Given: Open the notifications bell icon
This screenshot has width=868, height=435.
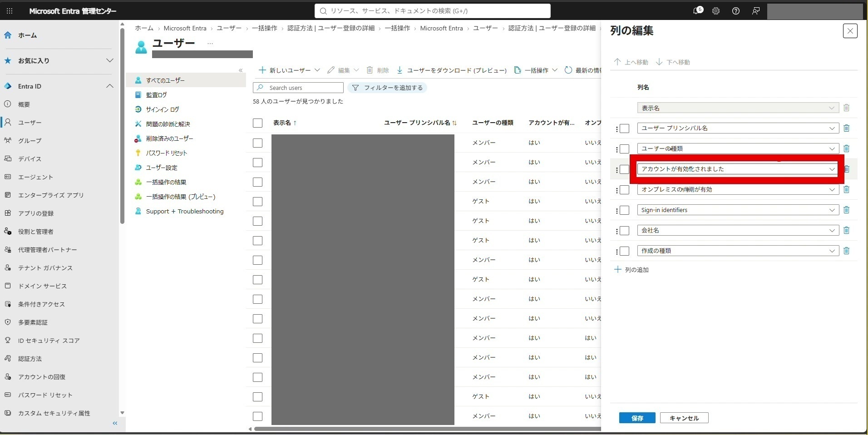Looking at the screenshot, I should [x=697, y=11].
